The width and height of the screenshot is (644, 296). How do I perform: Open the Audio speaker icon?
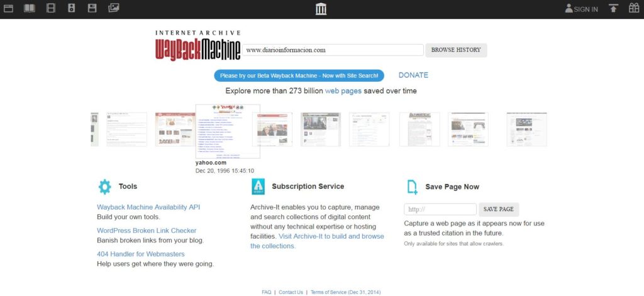[x=72, y=8]
